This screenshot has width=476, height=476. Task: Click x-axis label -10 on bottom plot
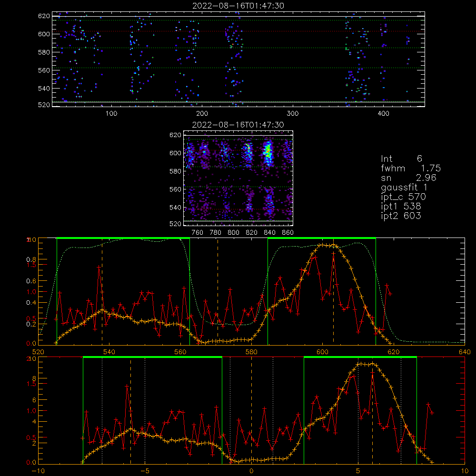tap(38, 471)
